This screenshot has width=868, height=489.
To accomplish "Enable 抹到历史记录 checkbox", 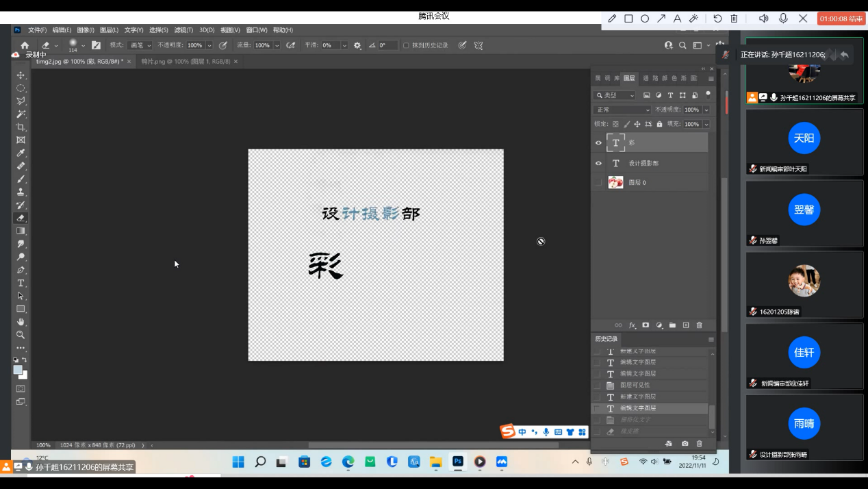I will [406, 45].
